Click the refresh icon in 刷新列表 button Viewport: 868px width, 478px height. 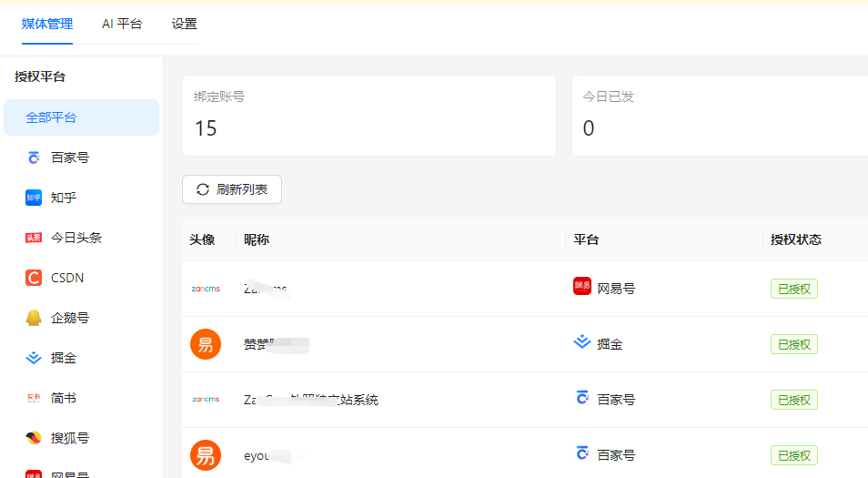(x=203, y=189)
